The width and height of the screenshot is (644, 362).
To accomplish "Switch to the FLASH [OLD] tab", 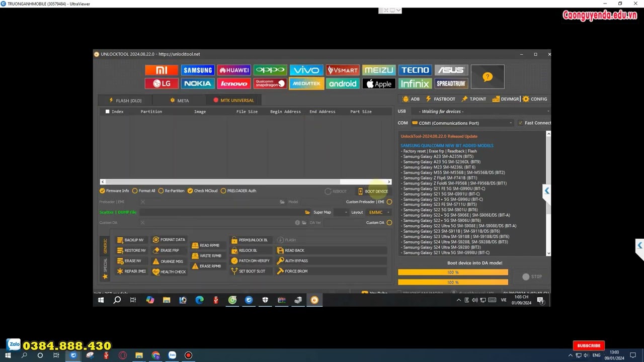I will click(x=125, y=101).
